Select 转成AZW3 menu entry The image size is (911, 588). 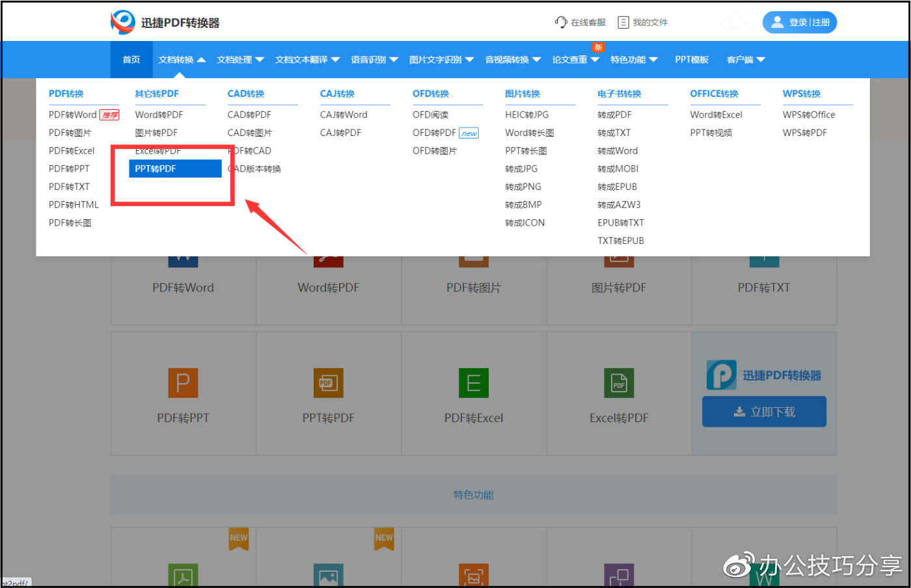[619, 204]
